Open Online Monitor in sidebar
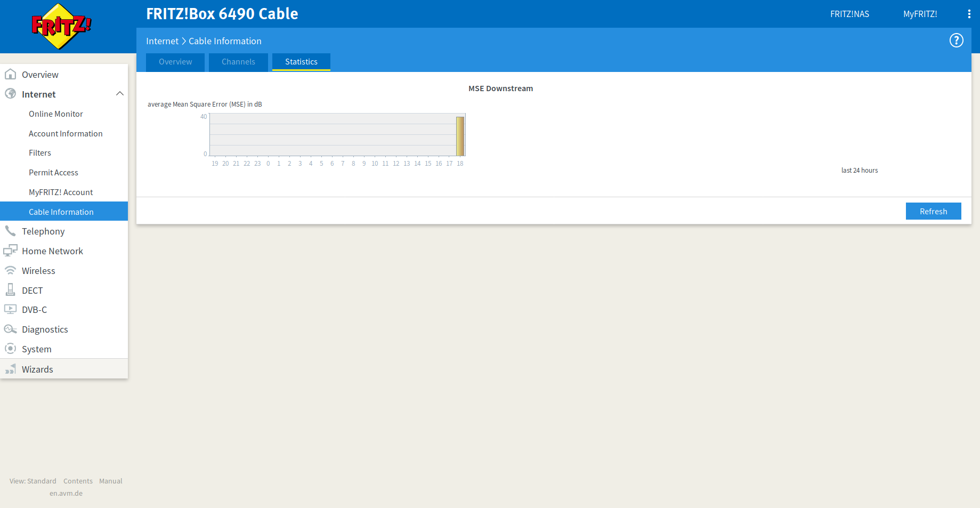Screen dimensions: 980x508 point(56,114)
